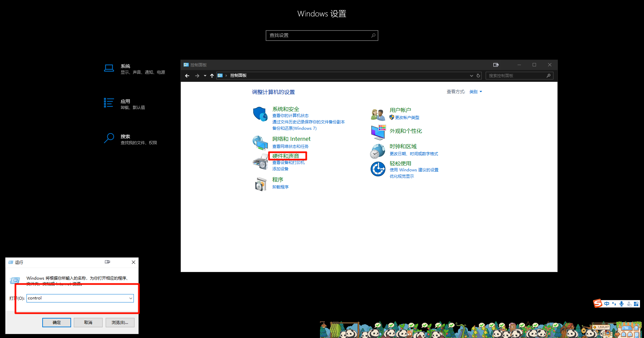Click the 网络和 Internet globe icon
Screen dimensions: 644x338
point(260,143)
